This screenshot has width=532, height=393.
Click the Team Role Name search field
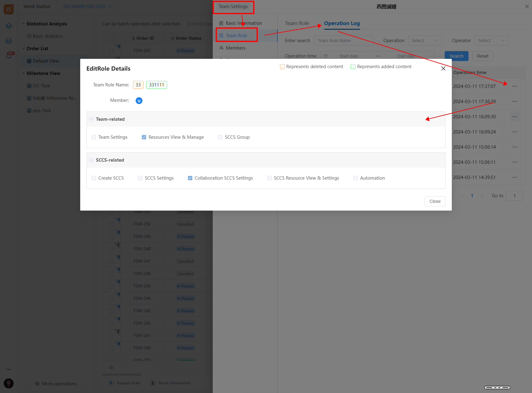pos(343,41)
